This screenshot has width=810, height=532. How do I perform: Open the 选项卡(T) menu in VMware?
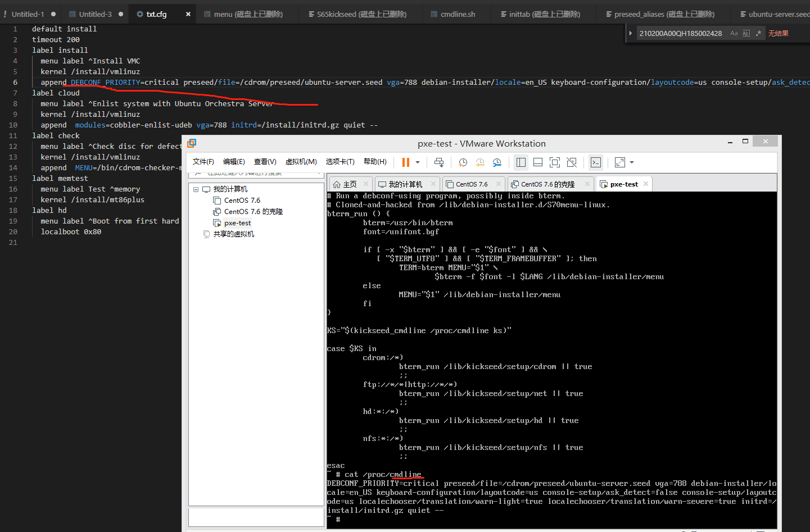pos(340,162)
